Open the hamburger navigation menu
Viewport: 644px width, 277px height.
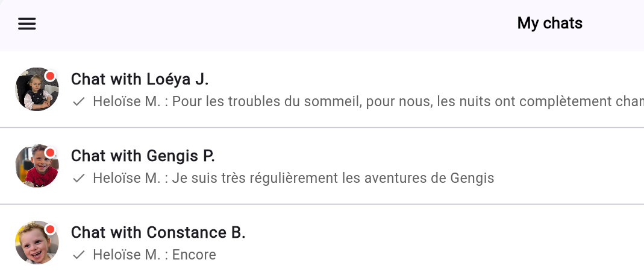tap(27, 24)
